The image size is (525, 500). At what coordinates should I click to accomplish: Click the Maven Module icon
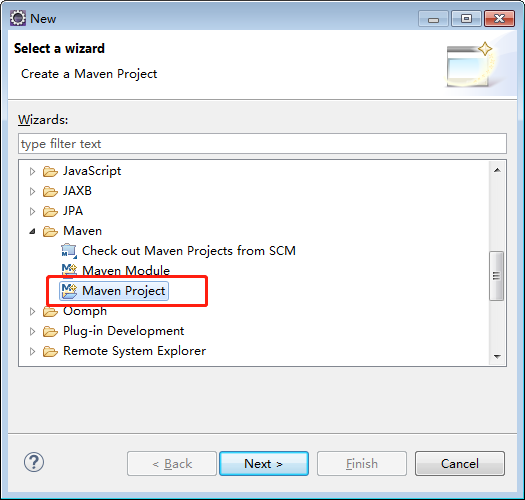coord(69,271)
